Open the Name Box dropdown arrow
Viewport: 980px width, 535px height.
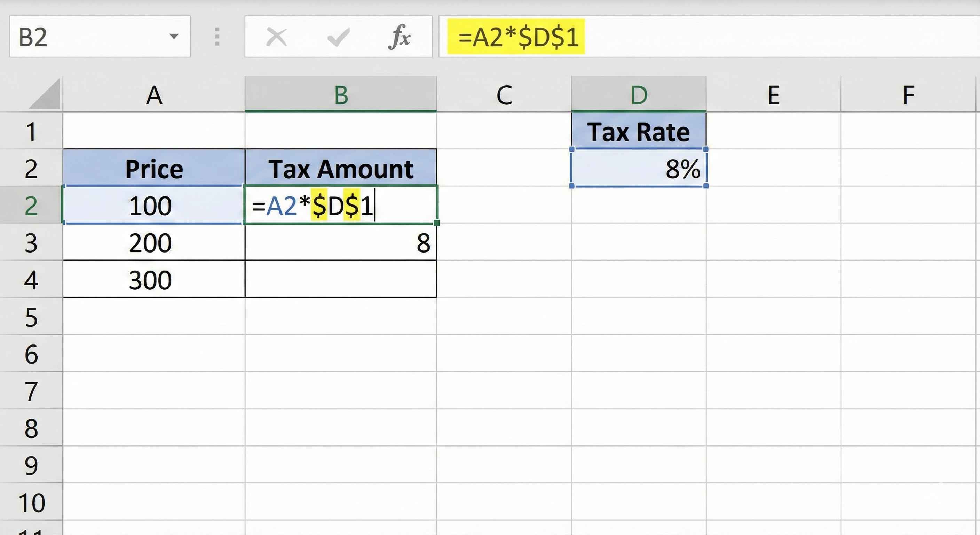[x=175, y=37]
